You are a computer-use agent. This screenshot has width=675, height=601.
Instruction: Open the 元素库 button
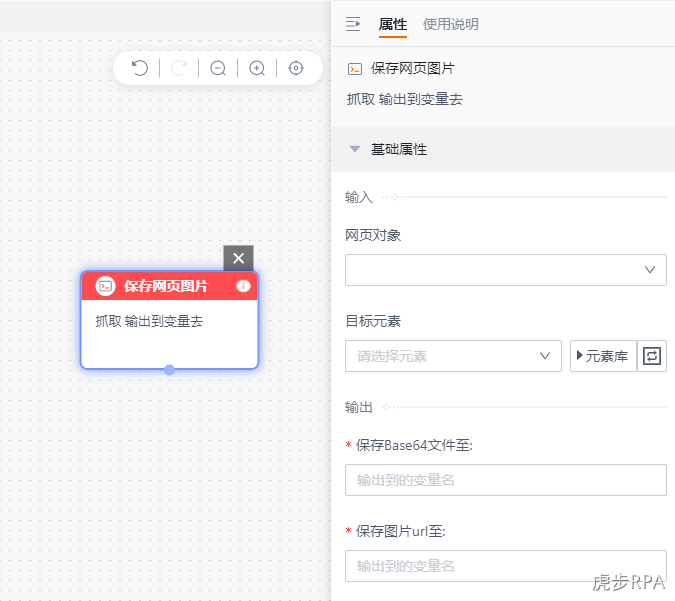603,356
